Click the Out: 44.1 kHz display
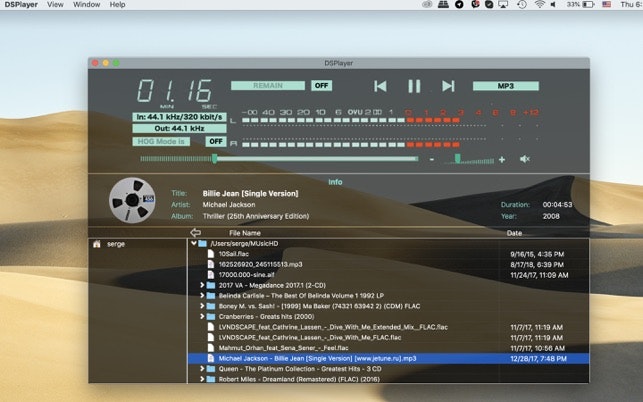This screenshot has height=402, width=643. coord(179,128)
